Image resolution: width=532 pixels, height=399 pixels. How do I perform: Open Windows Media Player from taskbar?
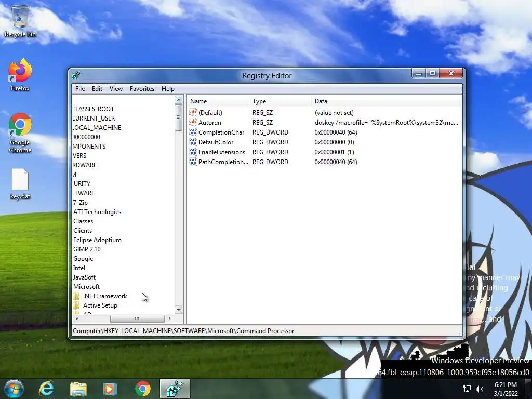point(110,389)
